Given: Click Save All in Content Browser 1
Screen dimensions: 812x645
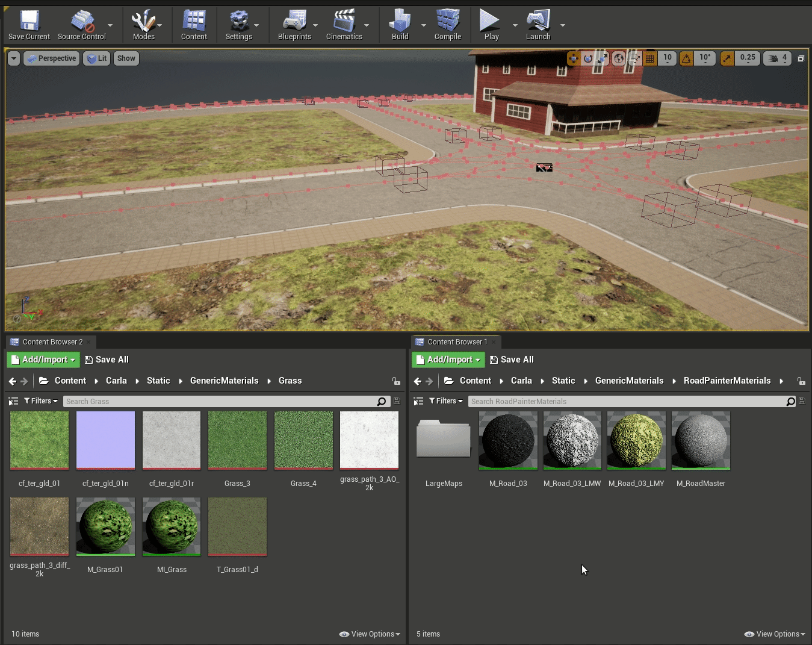Looking at the screenshot, I should (512, 360).
